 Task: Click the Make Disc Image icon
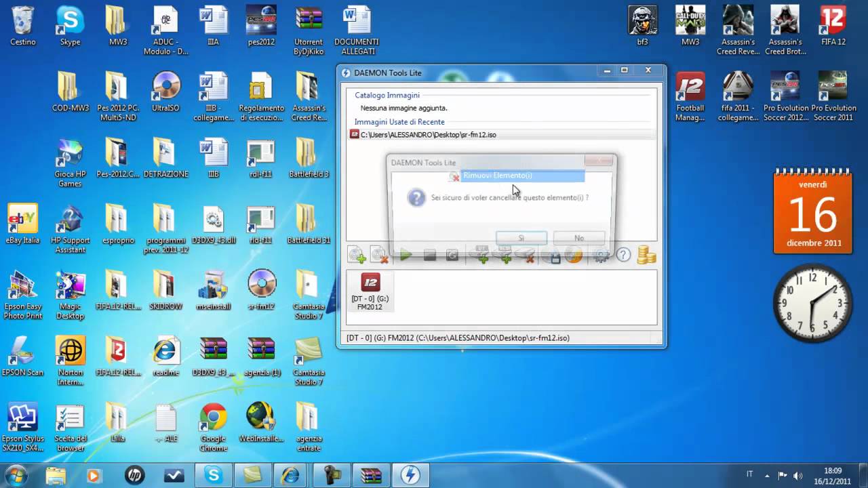tap(553, 255)
